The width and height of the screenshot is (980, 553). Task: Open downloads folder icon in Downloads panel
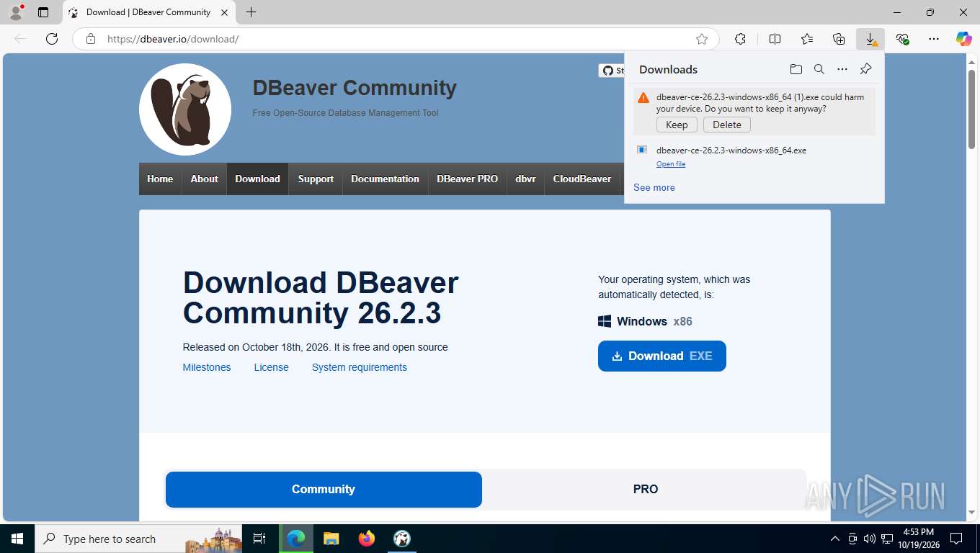796,69
